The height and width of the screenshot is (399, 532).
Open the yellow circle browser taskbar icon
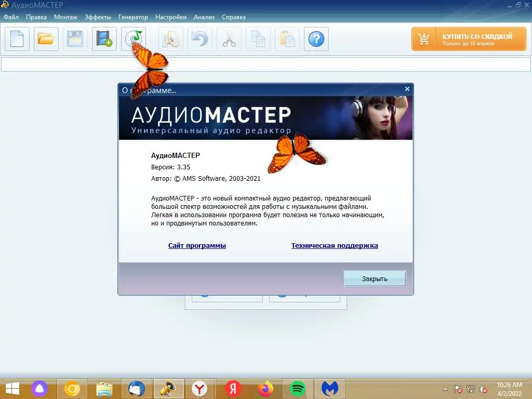point(72,389)
